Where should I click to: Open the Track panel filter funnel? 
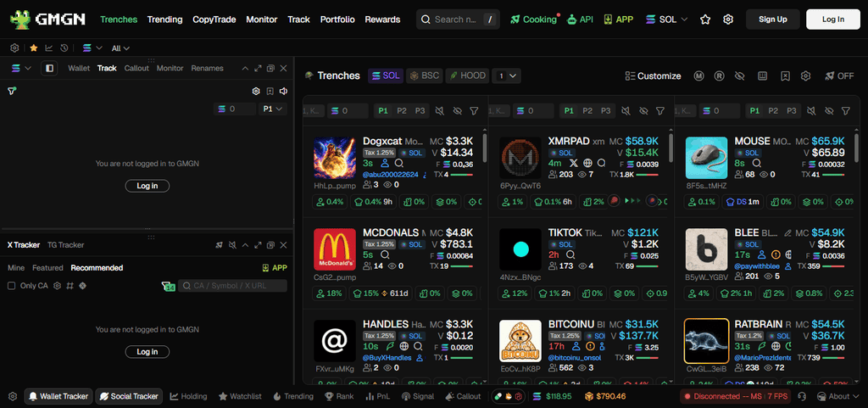click(x=12, y=91)
